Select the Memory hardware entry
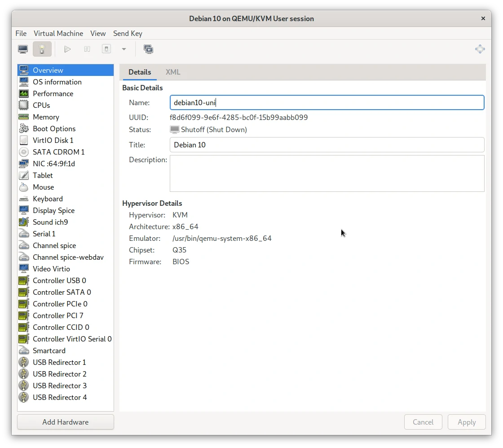503x448 pixels. point(66,117)
